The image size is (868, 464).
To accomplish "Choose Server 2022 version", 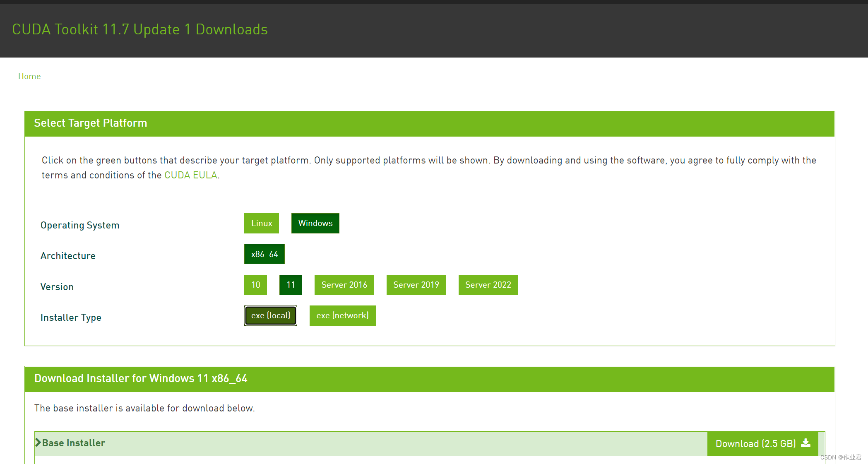I will (488, 285).
